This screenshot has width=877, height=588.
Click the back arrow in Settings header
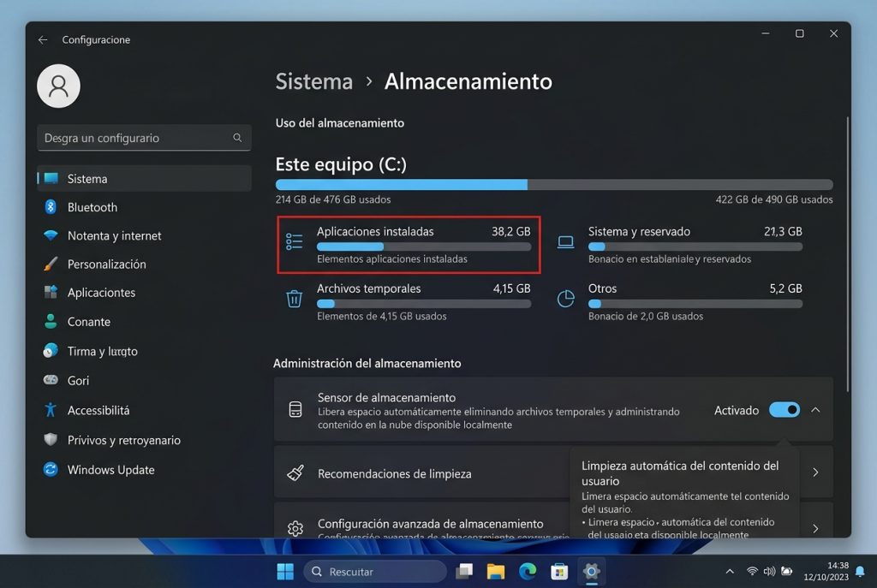[x=43, y=39]
